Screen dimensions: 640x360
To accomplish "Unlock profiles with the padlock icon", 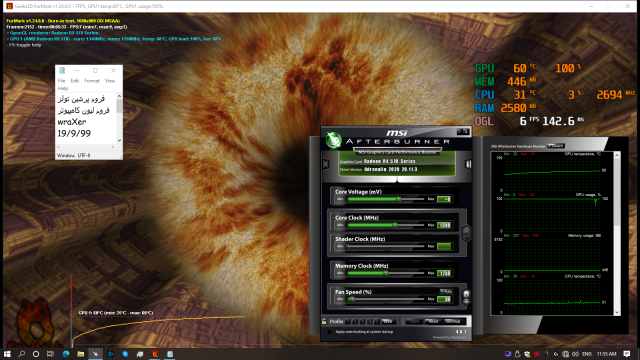I will click(324, 322).
